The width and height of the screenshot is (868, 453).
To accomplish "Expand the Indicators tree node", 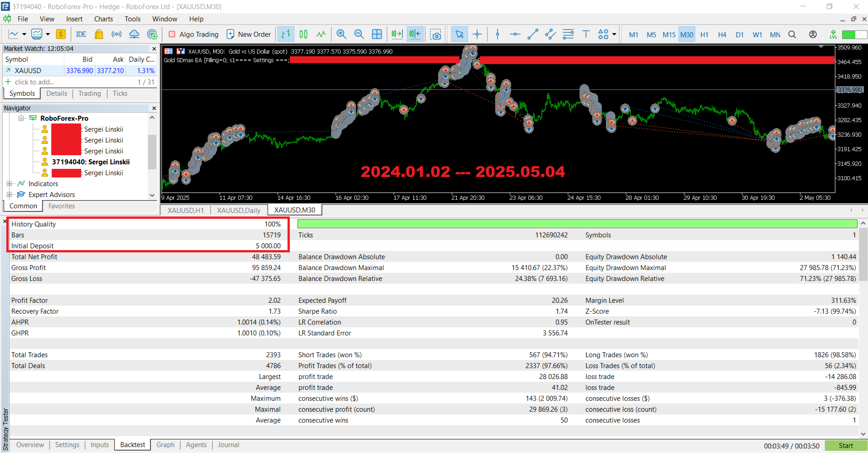I will tap(9, 183).
